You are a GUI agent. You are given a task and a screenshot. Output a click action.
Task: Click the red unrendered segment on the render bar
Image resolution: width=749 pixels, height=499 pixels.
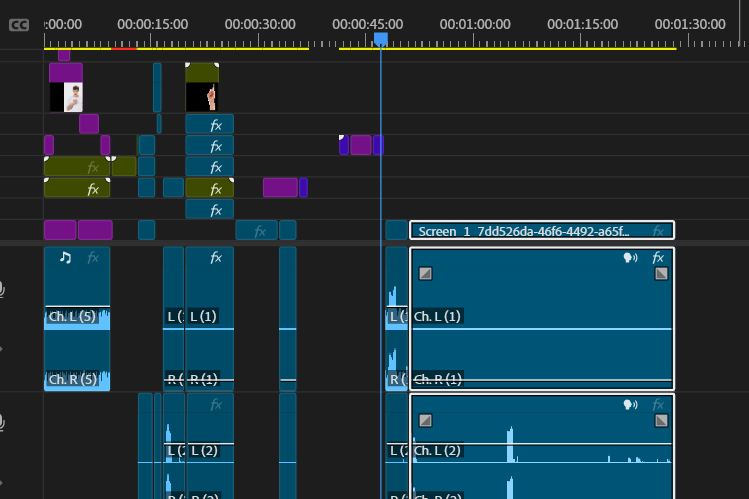[x=124, y=49]
